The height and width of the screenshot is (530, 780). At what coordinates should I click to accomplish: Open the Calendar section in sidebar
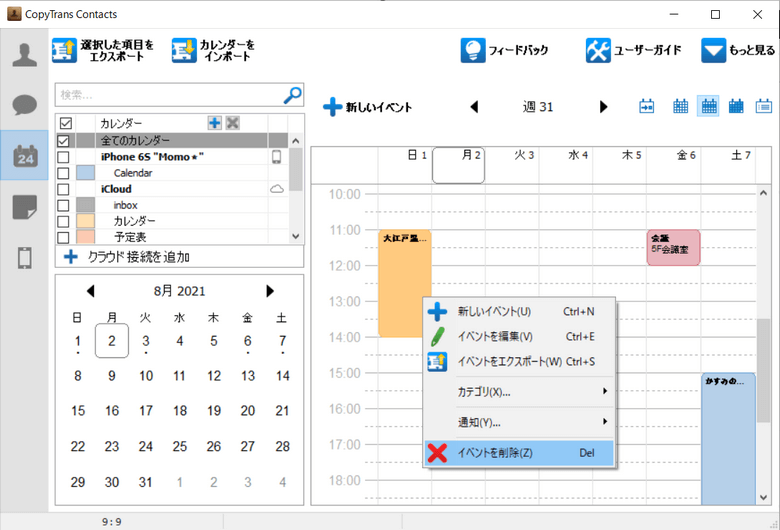click(25, 156)
